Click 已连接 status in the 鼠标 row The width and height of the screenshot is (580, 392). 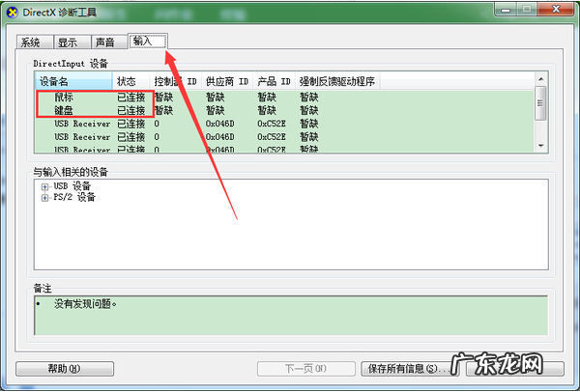[130, 98]
